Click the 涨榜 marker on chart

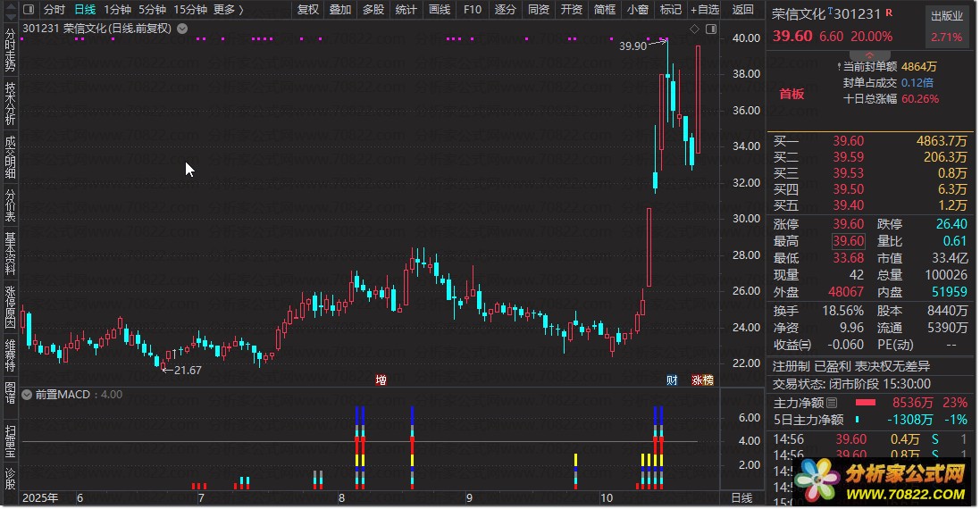pos(702,380)
